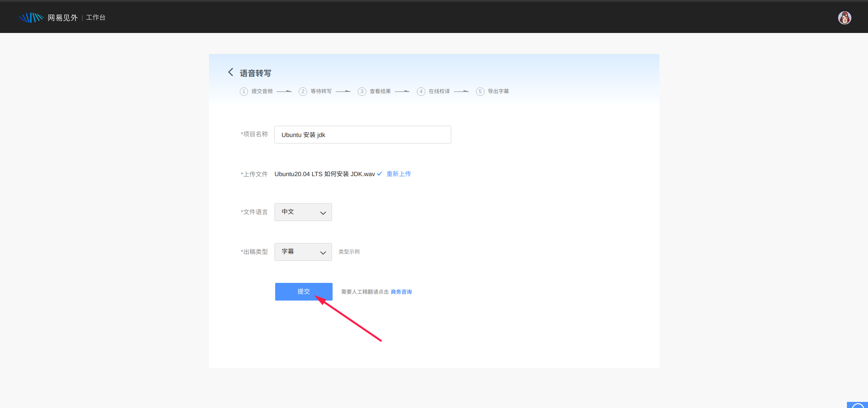This screenshot has height=408, width=868.
Task: Open the 商务咨询 link
Action: 401,292
